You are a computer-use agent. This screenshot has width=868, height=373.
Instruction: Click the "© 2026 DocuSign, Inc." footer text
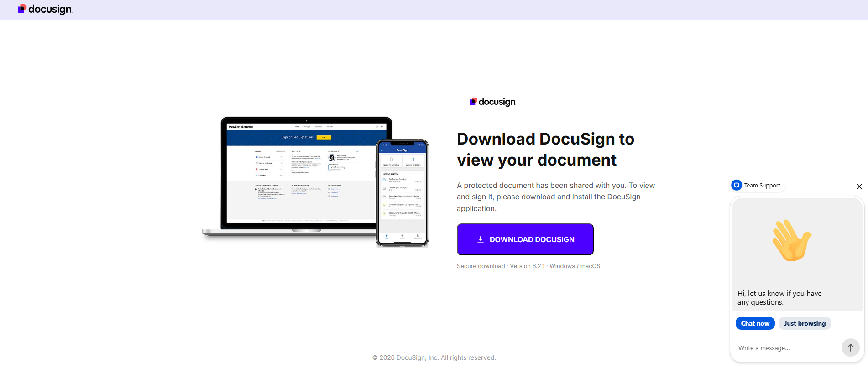(x=434, y=358)
